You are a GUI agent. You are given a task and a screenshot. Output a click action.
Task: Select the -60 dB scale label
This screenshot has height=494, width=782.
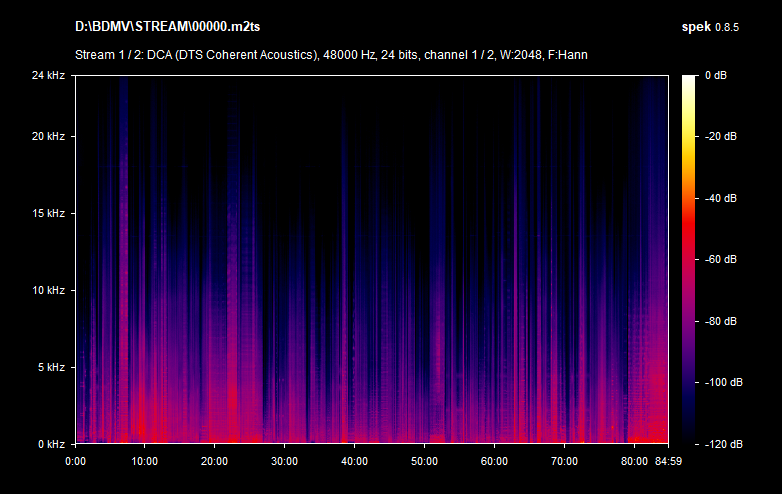point(720,259)
